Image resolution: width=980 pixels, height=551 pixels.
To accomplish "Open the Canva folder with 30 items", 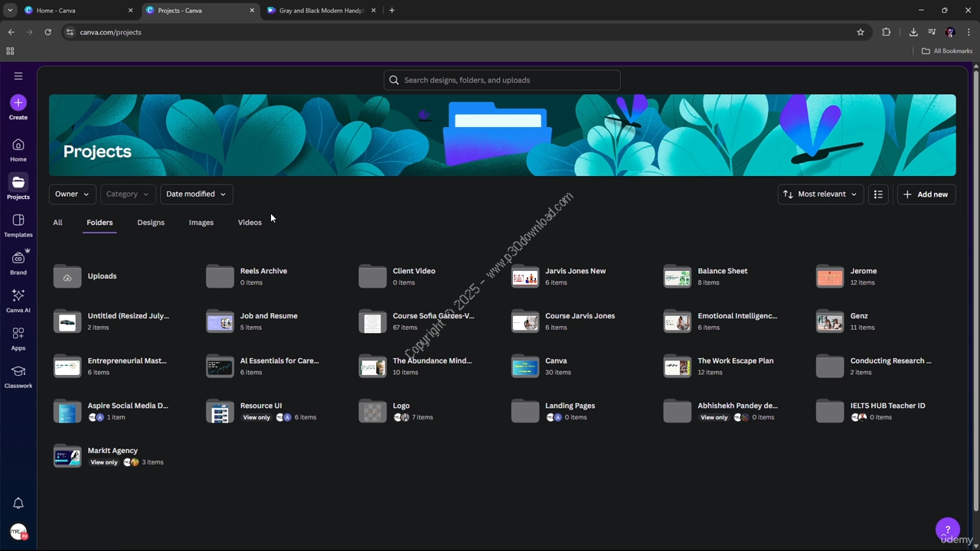I will click(x=541, y=366).
